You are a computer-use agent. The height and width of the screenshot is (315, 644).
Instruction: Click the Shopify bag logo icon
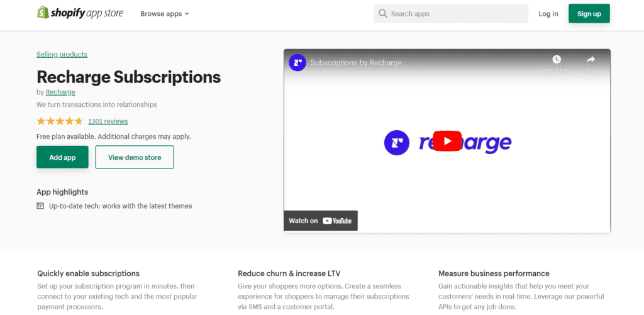[43, 13]
